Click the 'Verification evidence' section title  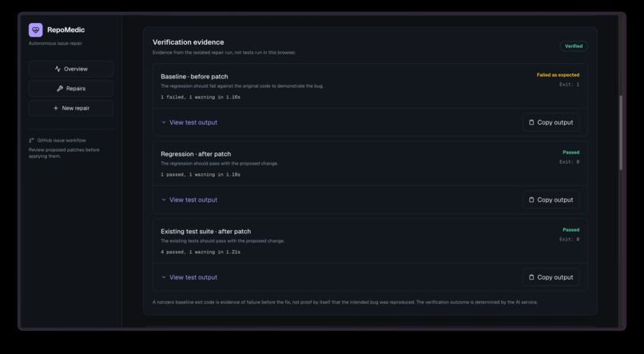coord(188,42)
